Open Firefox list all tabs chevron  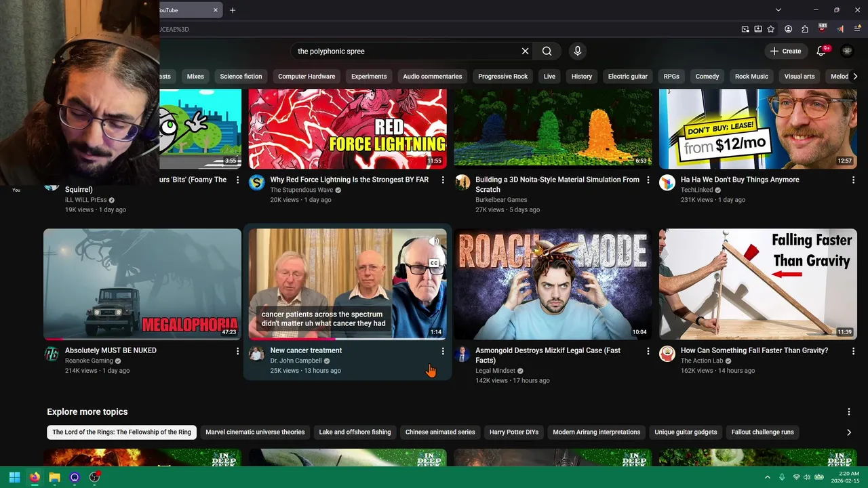tap(778, 10)
